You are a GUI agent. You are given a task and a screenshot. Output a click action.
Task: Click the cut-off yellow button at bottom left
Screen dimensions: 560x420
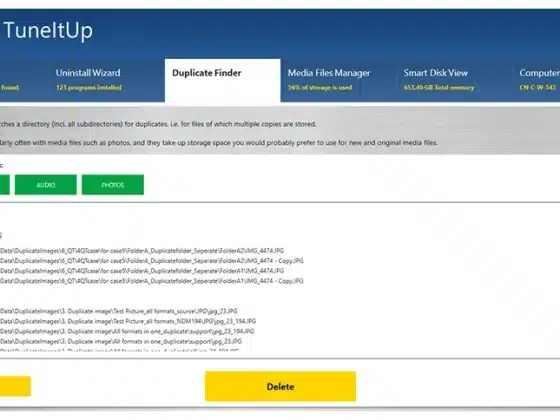coord(15,386)
